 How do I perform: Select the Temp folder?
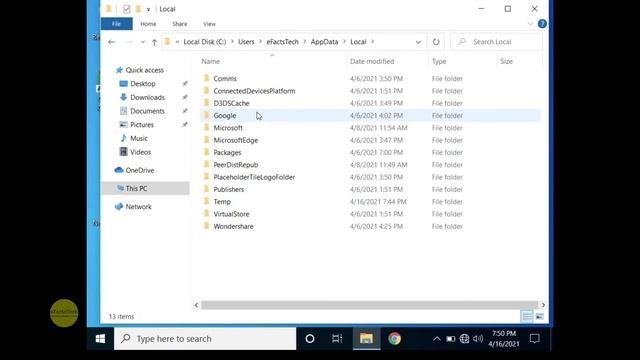tap(222, 202)
